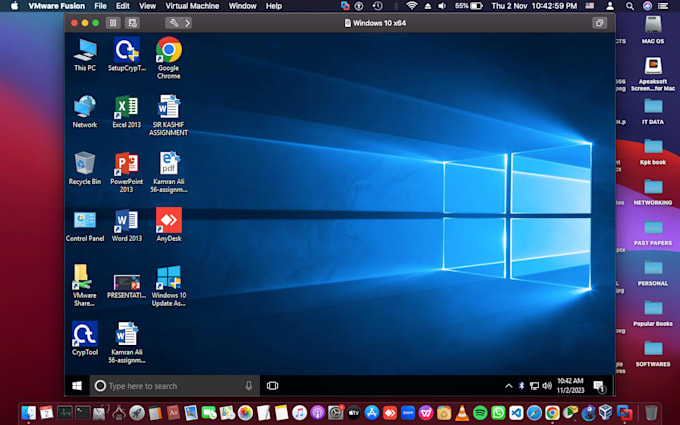This screenshot has width=680, height=425.
Task: Open Windows Action Center notifications
Action: [x=599, y=386]
